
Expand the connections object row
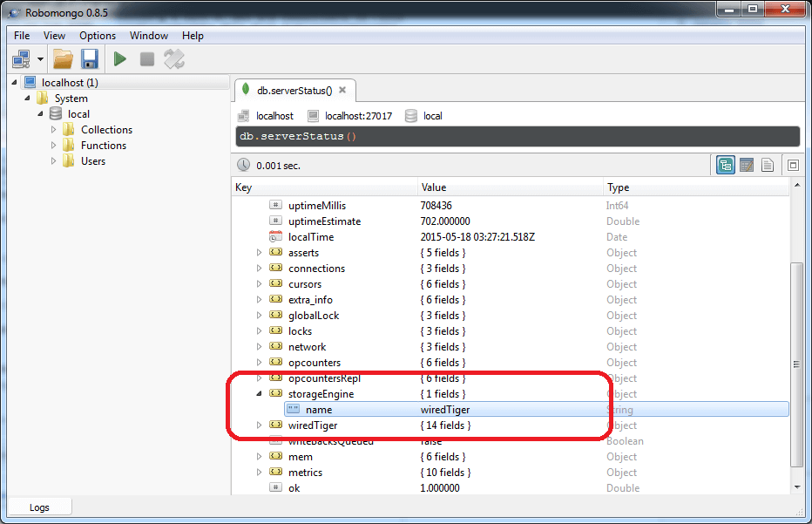click(x=260, y=268)
